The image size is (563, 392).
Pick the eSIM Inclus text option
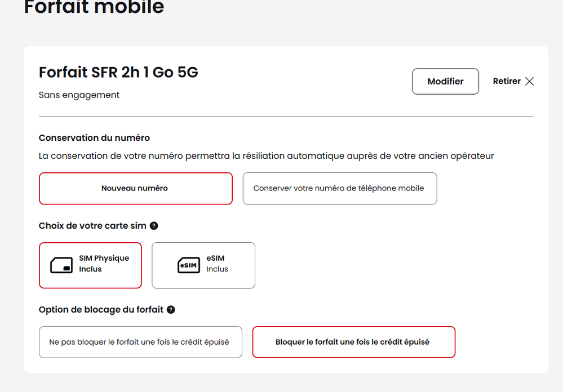coord(217,264)
